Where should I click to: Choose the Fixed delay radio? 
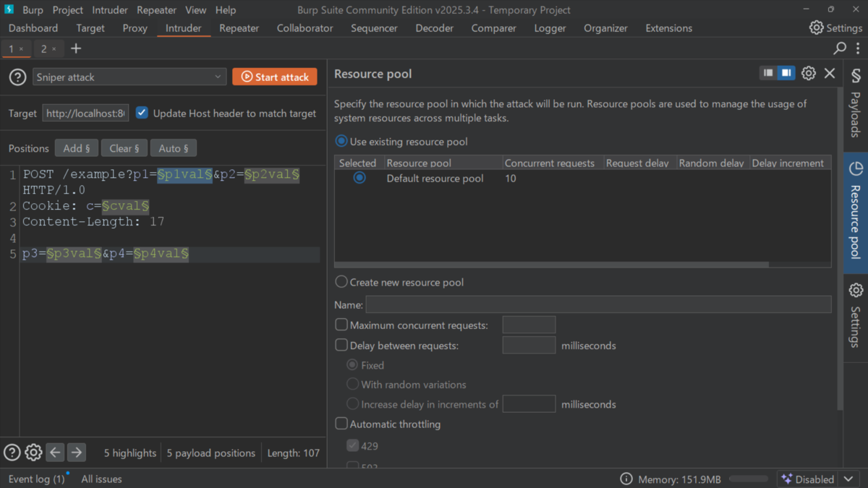tap(353, 365)
